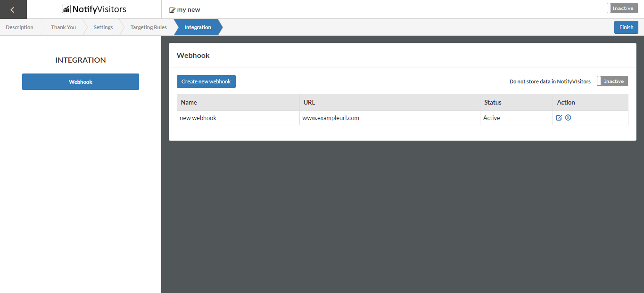Image resolution: width=644 pixels, height=293 pixels.
Task: Open the Targeting Rules step tab
Action: pos(149,27)
